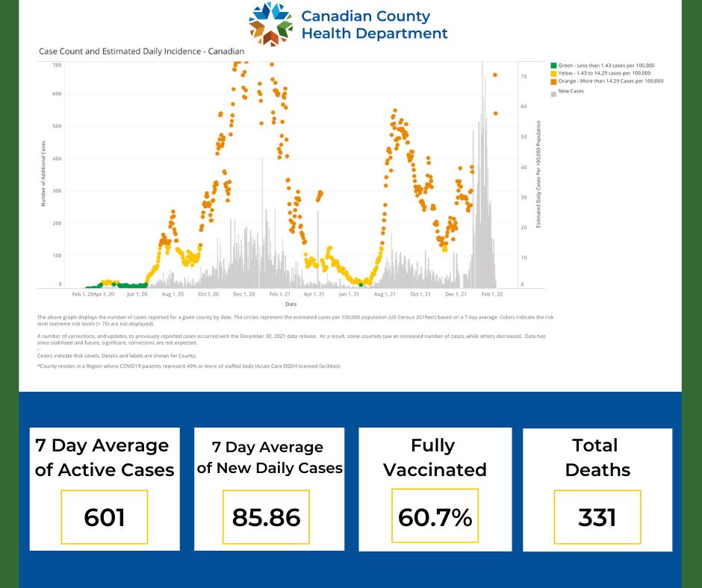The image size is (702, 588).
Task: Click the 601 active cases value box
Action: click(105, 517)
